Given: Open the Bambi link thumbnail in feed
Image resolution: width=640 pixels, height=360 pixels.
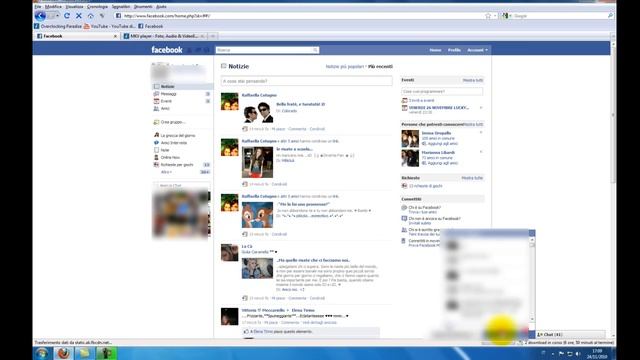Looking at the screenshot, I should (x=257, y=215).
